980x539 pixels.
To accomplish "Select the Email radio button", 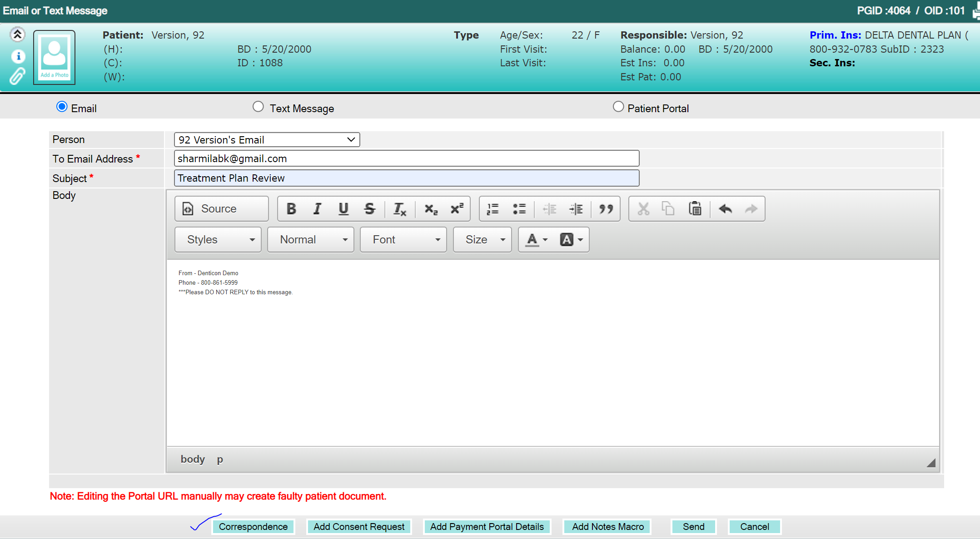I will pos(62,107).
